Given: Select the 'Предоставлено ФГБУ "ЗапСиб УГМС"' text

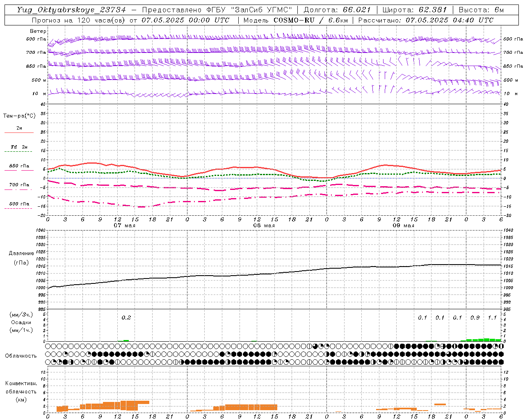Looking at the screenshot, I should coord(217,10).
